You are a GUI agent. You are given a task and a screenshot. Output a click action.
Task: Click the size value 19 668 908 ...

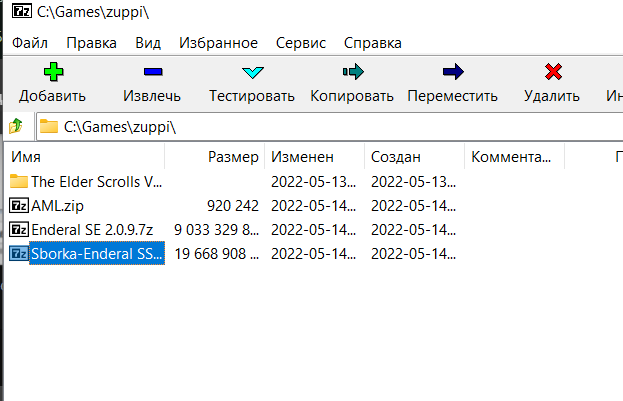click(x=217, y=254)
